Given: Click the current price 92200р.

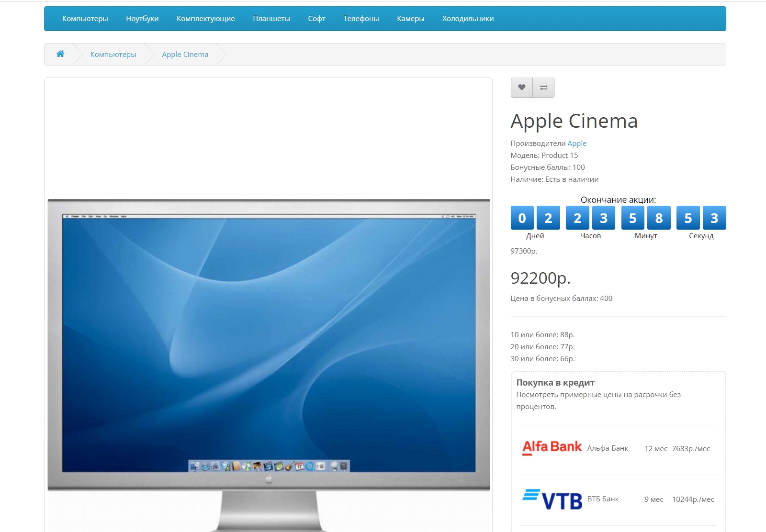Looking at the screenshot, I should (541, 278).
